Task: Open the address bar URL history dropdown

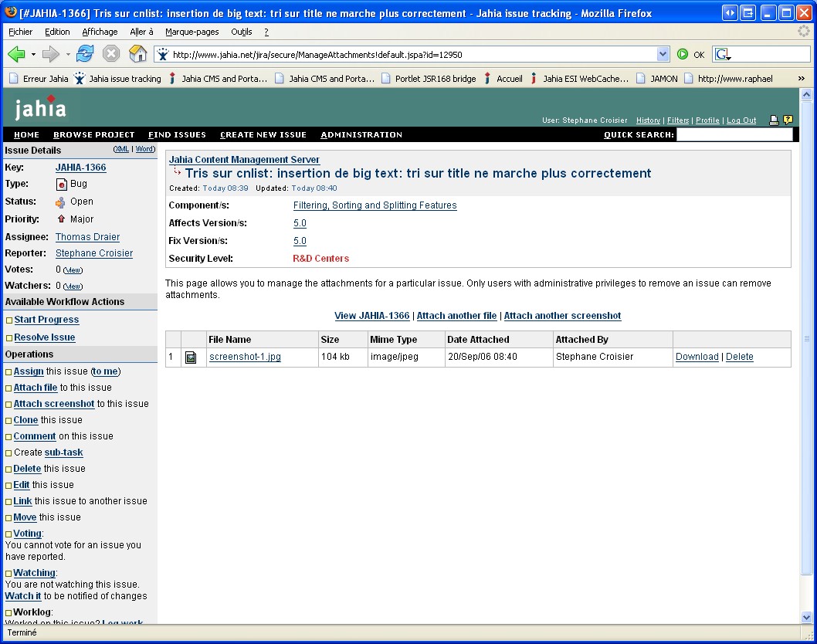Action: click(663, 54)
